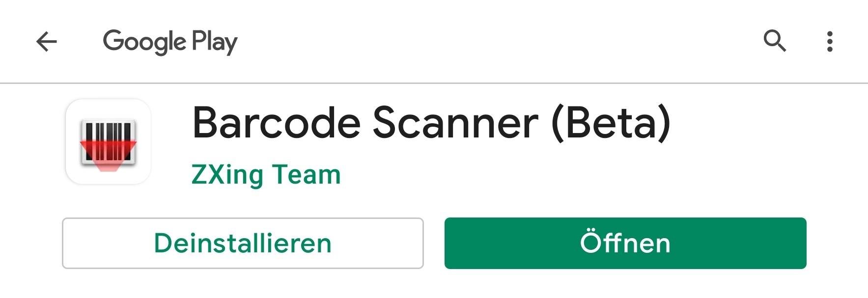Return to previous screen via arrow
This screenshot has height=298, width=868.
47,41
